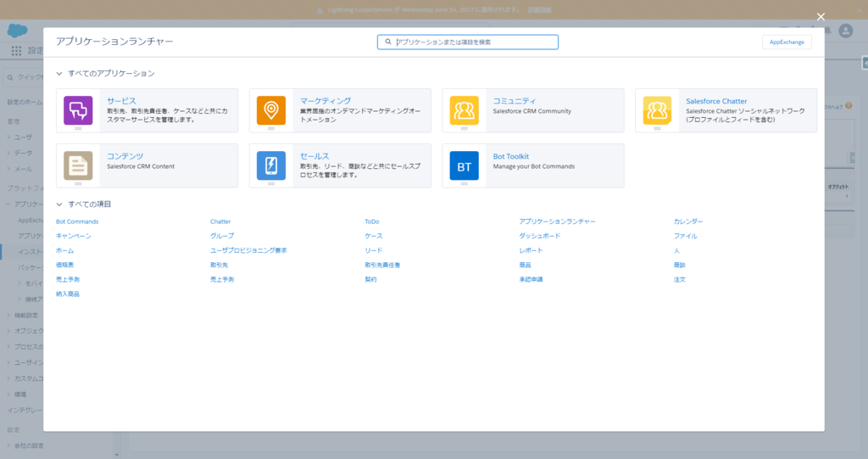This screenshot has height=459, width=868.
Task: Open the アプリケーションランチャー item link
Action: coord(558,221)
